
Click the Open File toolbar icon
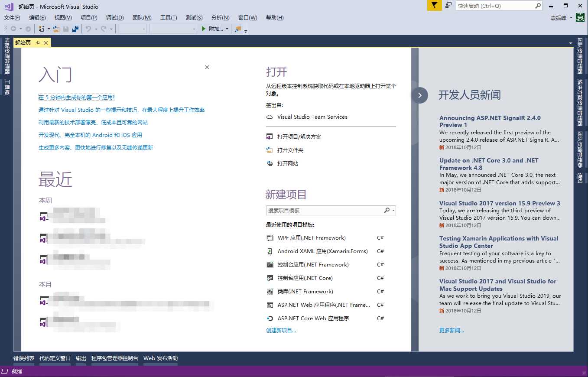[x=56, y=29]
